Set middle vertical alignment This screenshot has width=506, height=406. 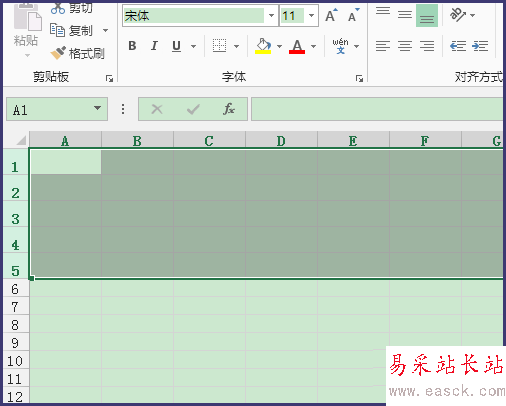(405, 15)
